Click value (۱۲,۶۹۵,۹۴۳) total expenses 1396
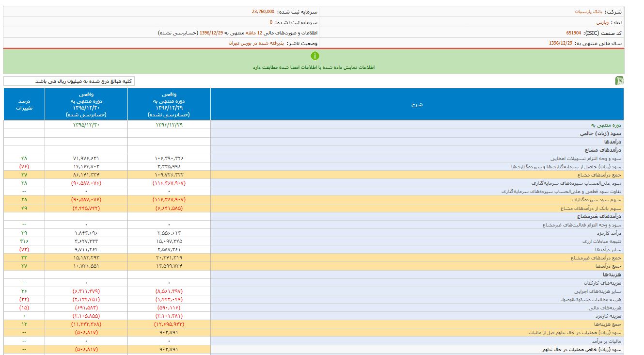644x355 pixels. click(169, 324)
